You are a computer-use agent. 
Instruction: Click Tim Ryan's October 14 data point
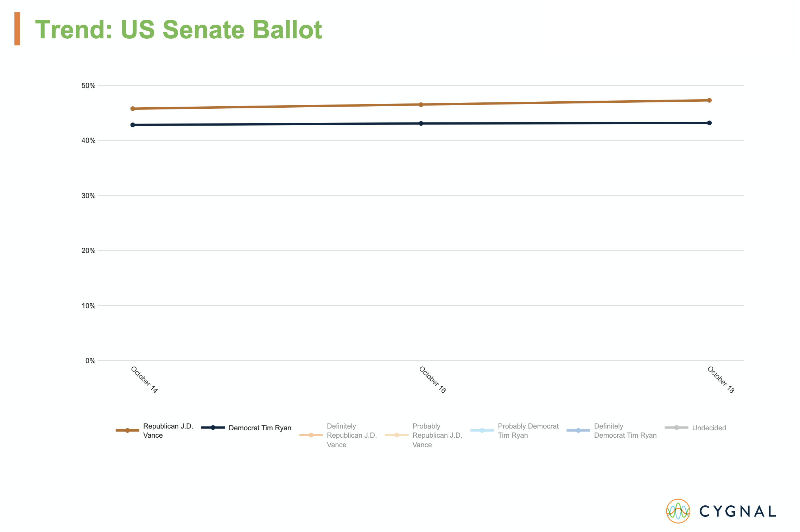(133, 125)
